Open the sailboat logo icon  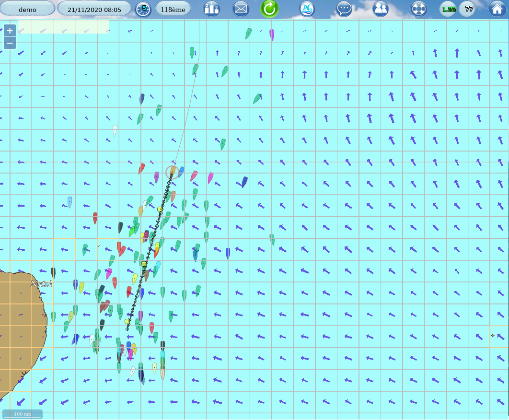click(307, 9)
